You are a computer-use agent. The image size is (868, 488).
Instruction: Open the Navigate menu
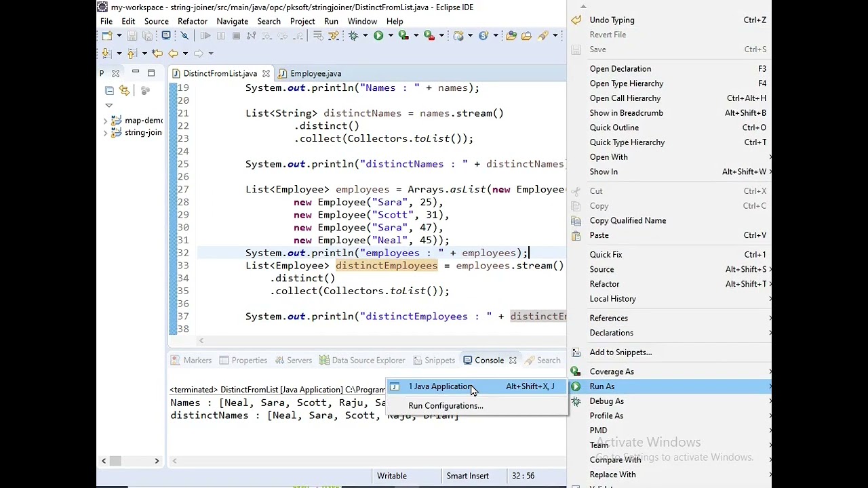pyautogui.click(x=232, y=21)
